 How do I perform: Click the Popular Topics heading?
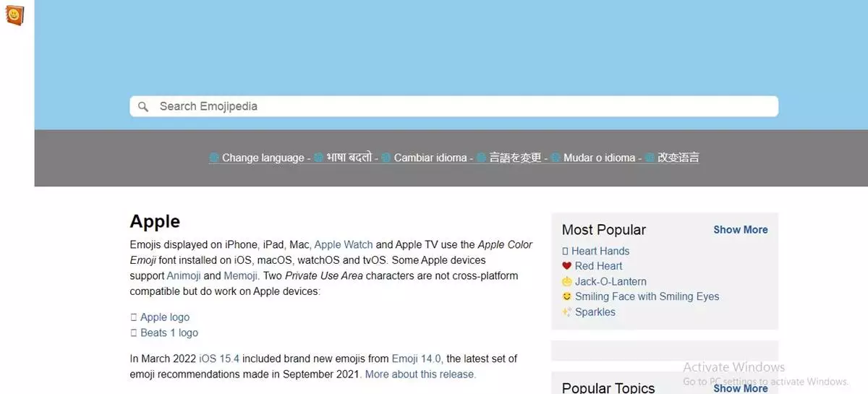608,387
